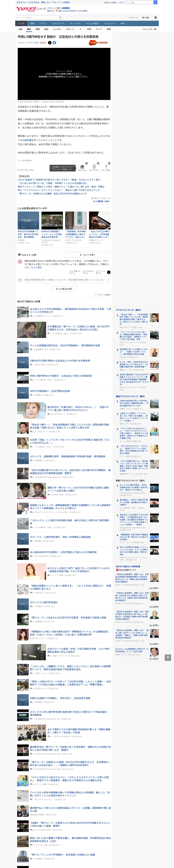Viewport: 174px width, 868px height.
Task: Click the emoji reaction faces near article date
Action: 43,43
